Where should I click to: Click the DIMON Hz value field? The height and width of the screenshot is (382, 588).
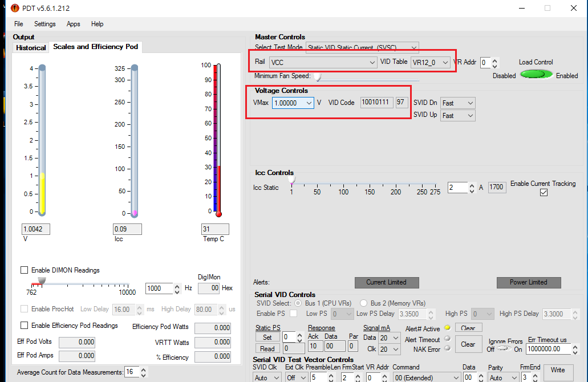point(159,288)
